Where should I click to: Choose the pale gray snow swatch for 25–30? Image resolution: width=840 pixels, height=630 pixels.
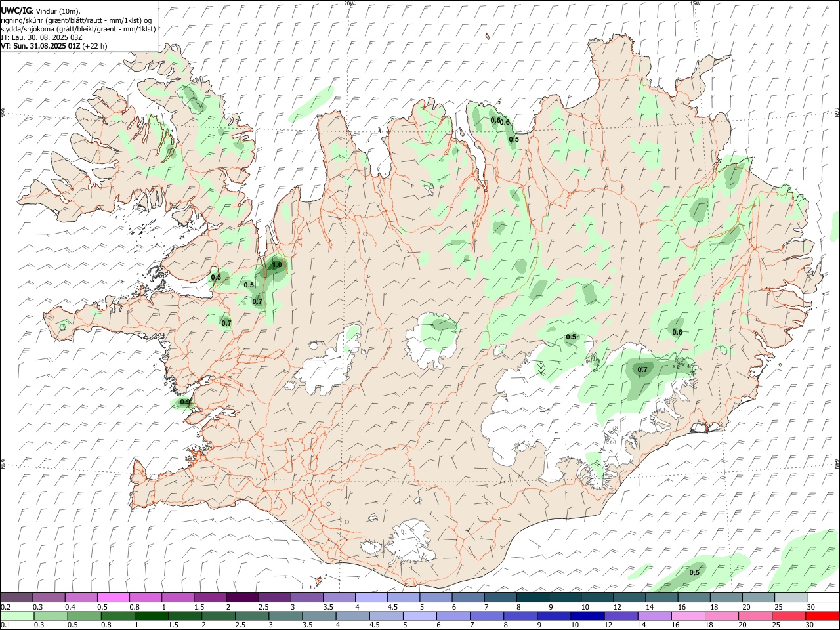point(791,598)
